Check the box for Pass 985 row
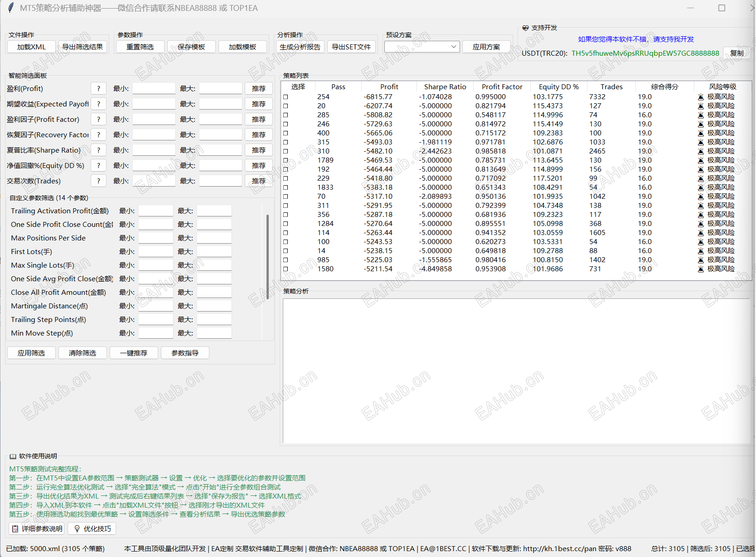Image resolution: width=756 pixels, height=557 pixels. coord(286,260)
